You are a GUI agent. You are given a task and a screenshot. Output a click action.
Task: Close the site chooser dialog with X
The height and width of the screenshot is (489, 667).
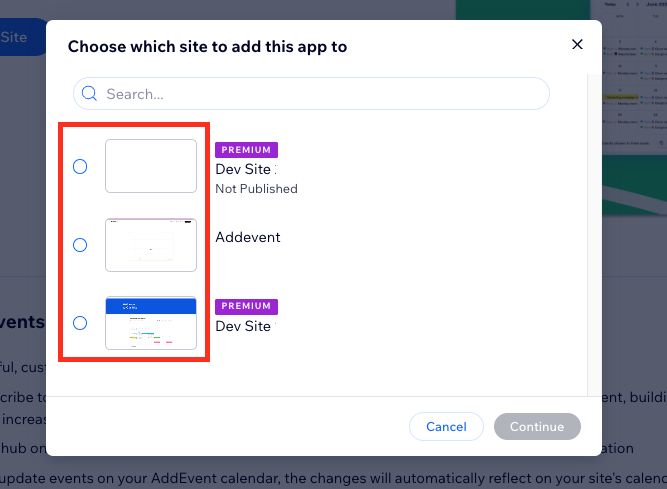[x=577, y=44]
